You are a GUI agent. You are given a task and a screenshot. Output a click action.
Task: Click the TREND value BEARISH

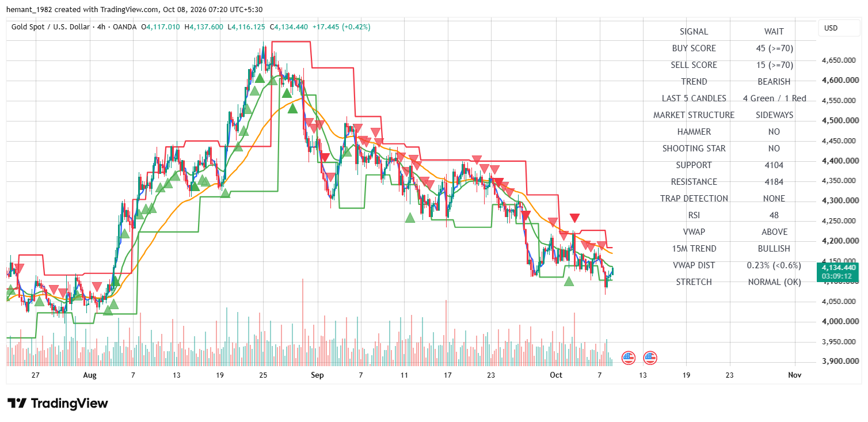pos(774,82)
